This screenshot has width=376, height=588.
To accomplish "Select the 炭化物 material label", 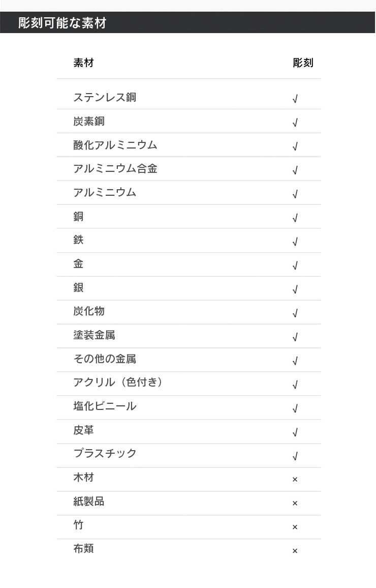I will tap(89, 311).
